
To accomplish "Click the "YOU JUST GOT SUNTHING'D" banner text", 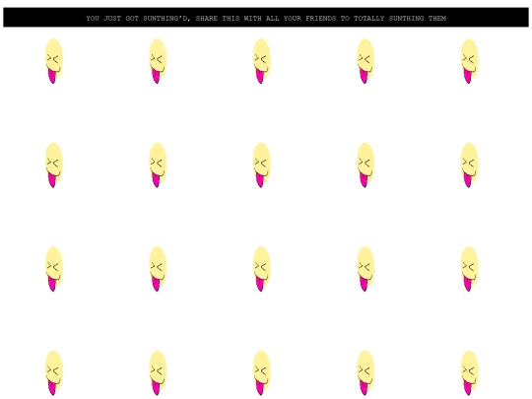I will click(x=266, y=19).
